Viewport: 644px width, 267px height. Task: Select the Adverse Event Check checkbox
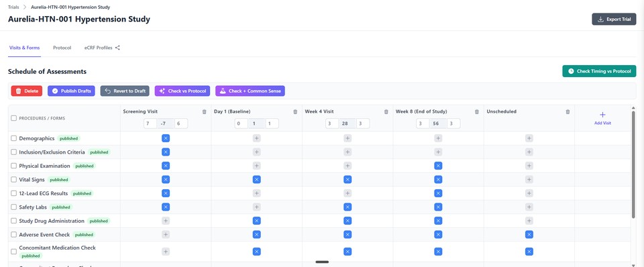pos(13,235)
